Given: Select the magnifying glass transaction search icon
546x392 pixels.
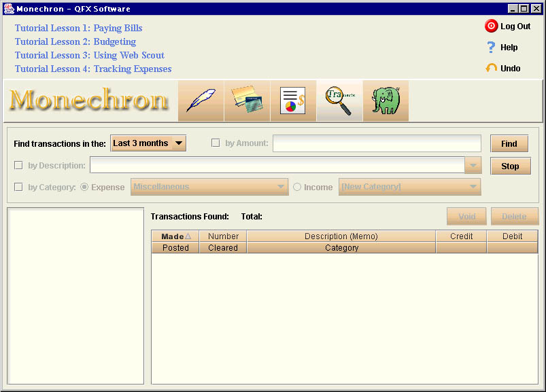Looking at the screenshot, I should [340, 101].
